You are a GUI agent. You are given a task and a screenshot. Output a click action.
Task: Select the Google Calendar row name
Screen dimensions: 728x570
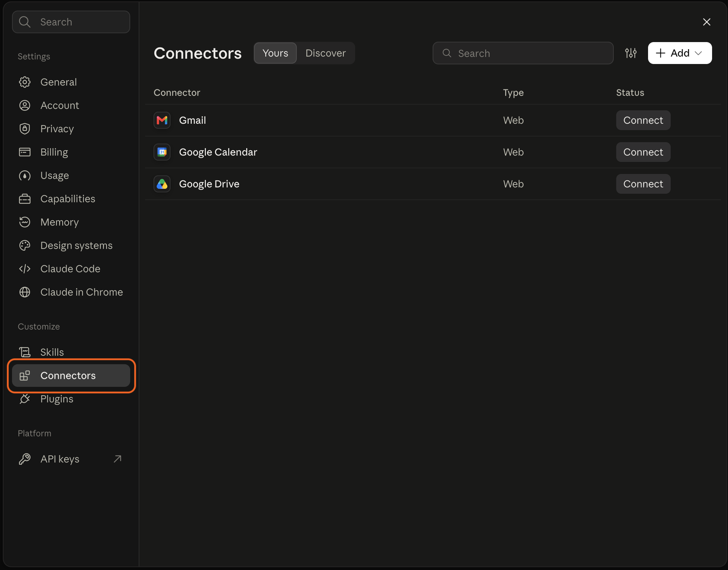click(218, 152)
